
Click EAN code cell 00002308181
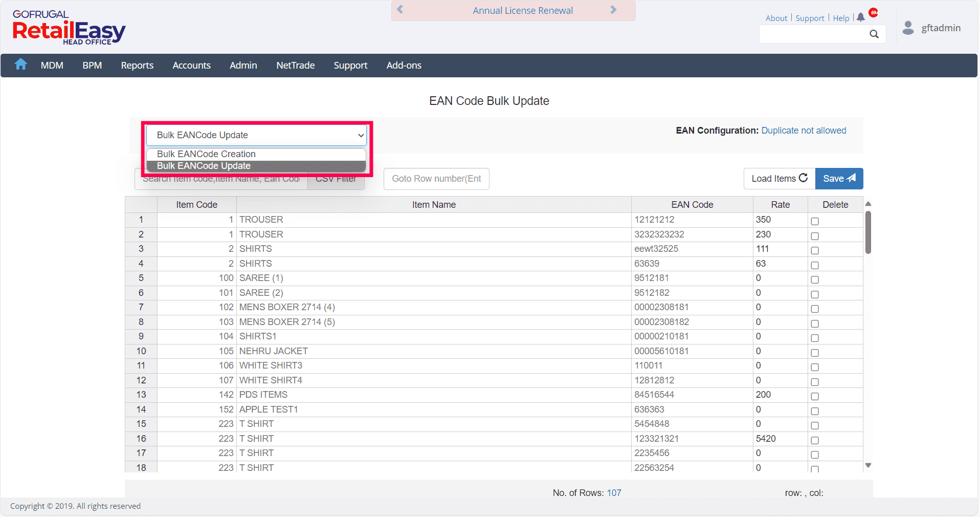coord(692,307)
